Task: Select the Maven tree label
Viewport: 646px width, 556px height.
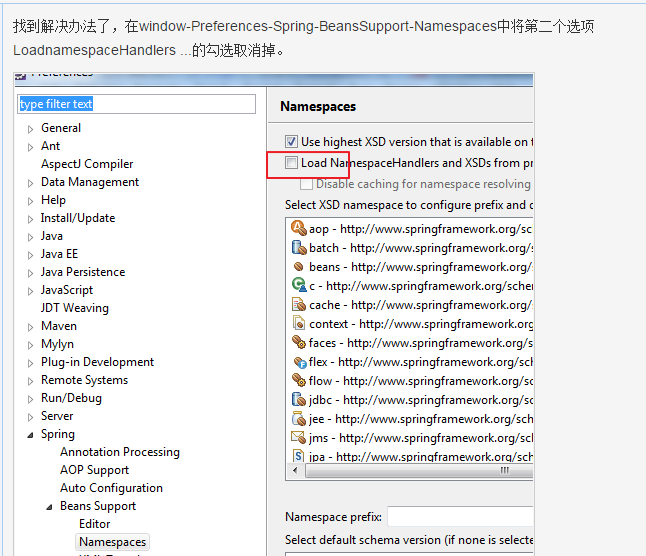Action: pos(59,326)
